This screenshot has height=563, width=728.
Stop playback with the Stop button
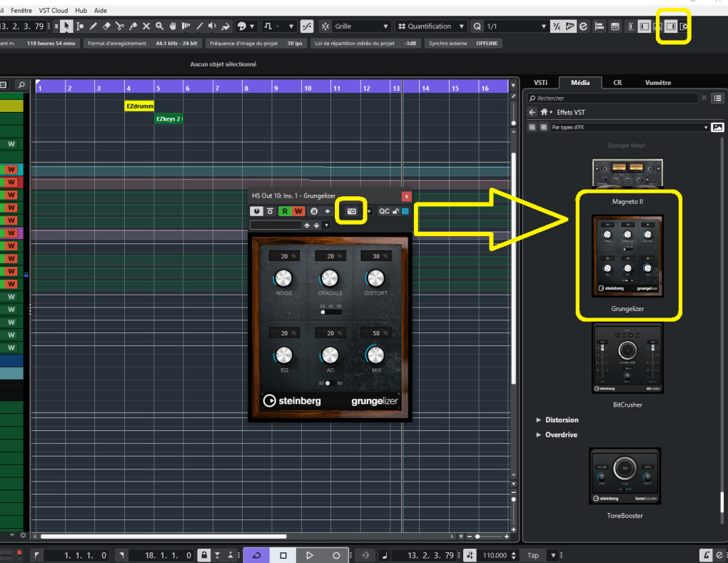click(x=283, y=555)
